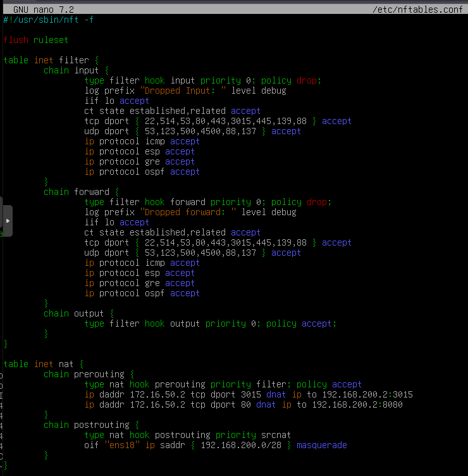Click the 'masquerade' keyword
The image size is (468, 476).
coord(321,446)
